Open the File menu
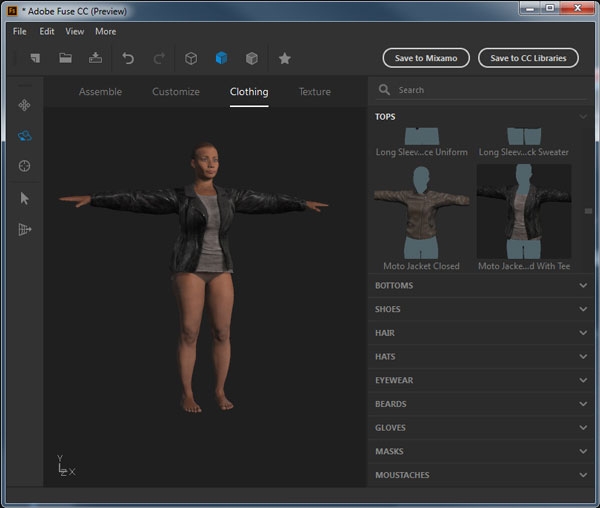The image size is (600, 508). (20, 31)
